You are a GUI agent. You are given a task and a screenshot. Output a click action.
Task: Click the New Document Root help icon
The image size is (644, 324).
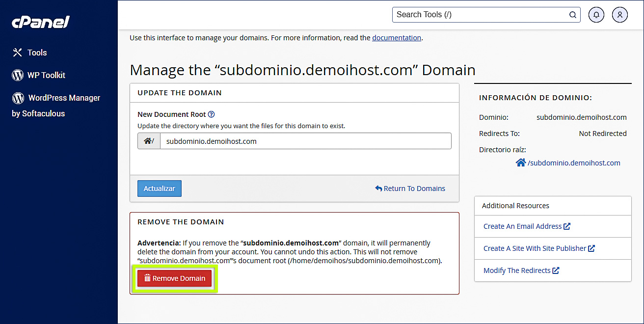212,114
